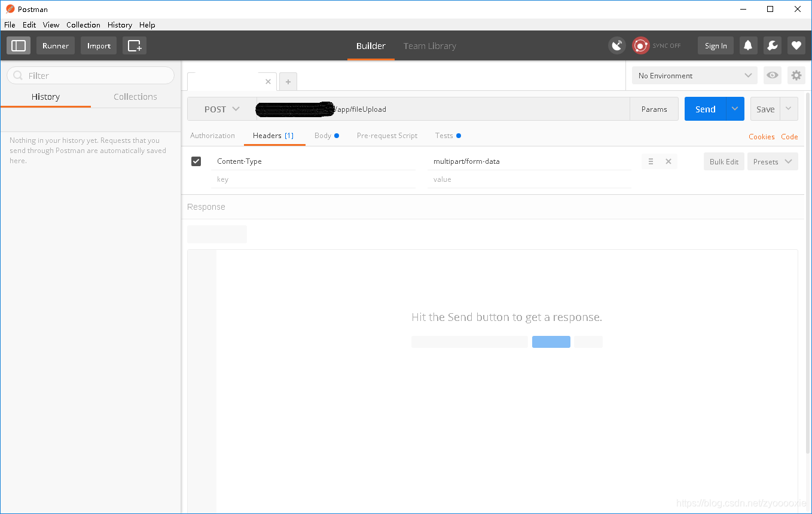
Task: Click the request URL field
Action: point(443,109)
